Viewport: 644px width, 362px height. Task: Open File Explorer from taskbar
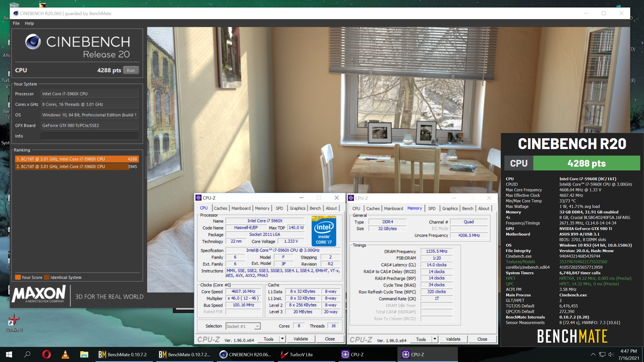click(84, 354)
